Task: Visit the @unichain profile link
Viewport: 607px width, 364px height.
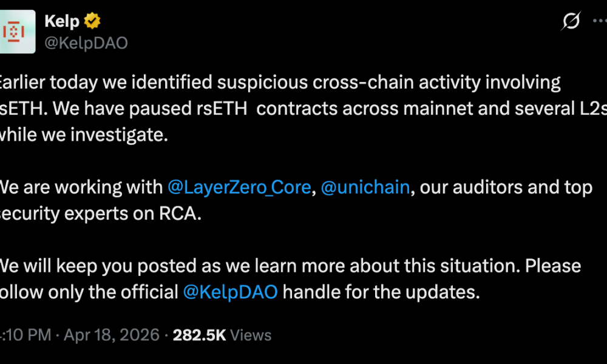Action: tap(365, 187)
